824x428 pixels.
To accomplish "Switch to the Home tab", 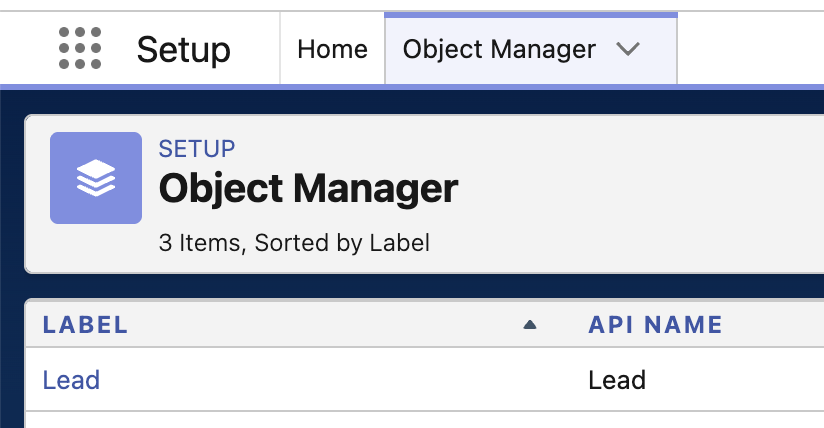I will [x=332, y=49].
